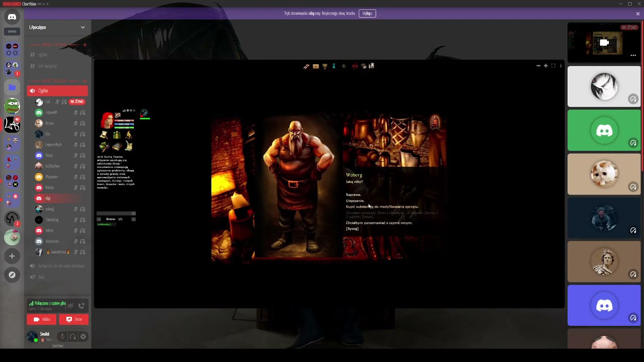Open the blue folder server icon
The width and height of the screenshot is (644, 362).
(12, 87)
